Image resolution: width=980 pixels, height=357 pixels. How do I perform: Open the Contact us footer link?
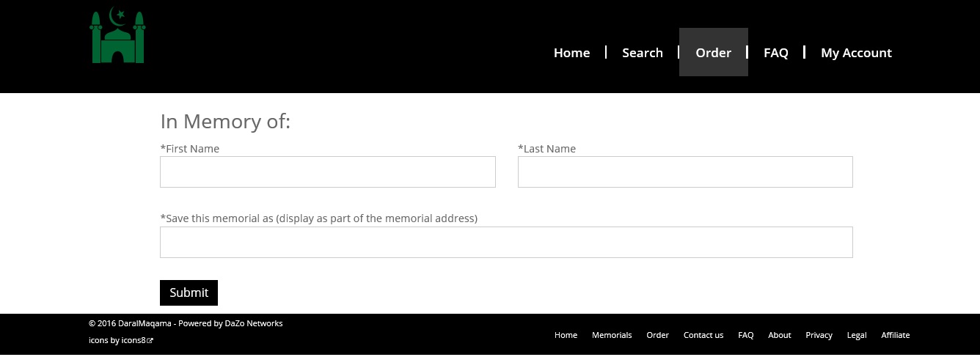click(x=703, y=335)
